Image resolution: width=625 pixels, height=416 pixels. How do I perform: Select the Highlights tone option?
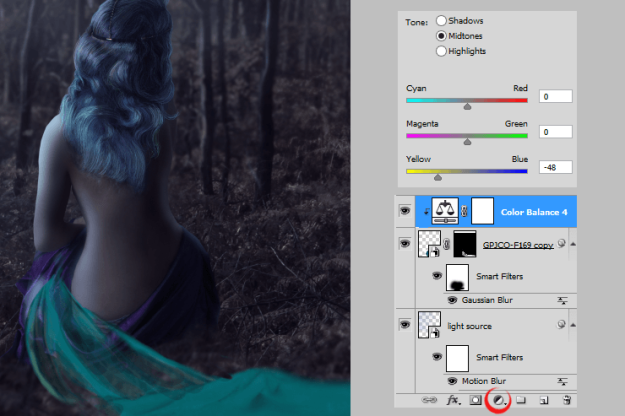pyautogui.click(x=441, y=51)
